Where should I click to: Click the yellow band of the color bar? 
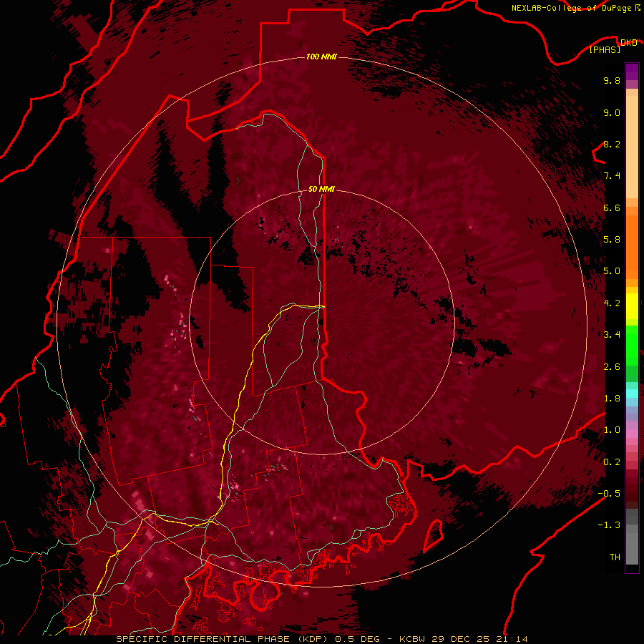pos(632,306)
